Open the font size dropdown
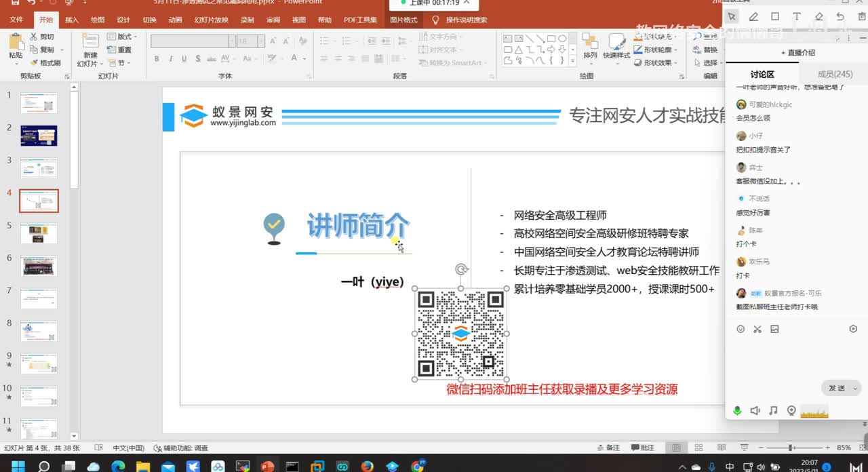The image size is (868, 472). point(260,41)
